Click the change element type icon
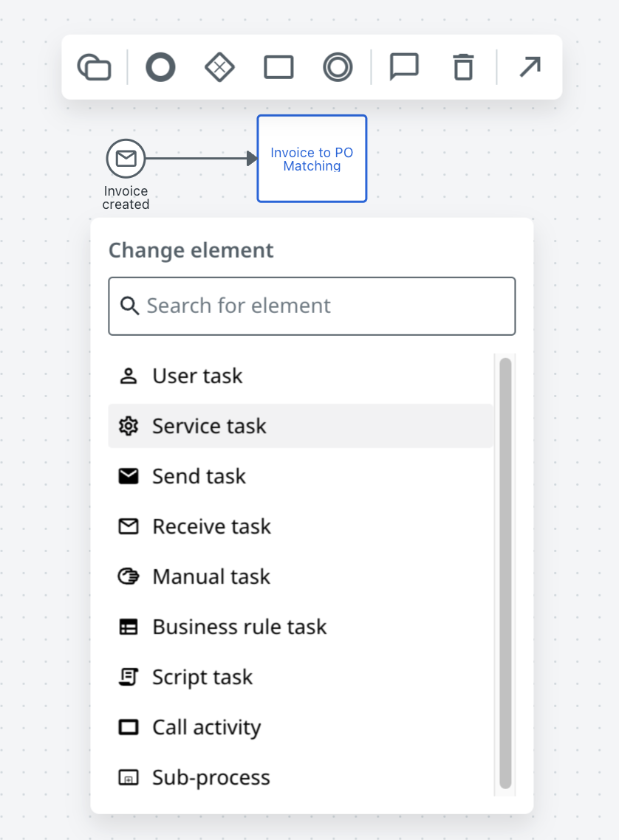This screenshot has width=619, height=840. pos(95,67)
